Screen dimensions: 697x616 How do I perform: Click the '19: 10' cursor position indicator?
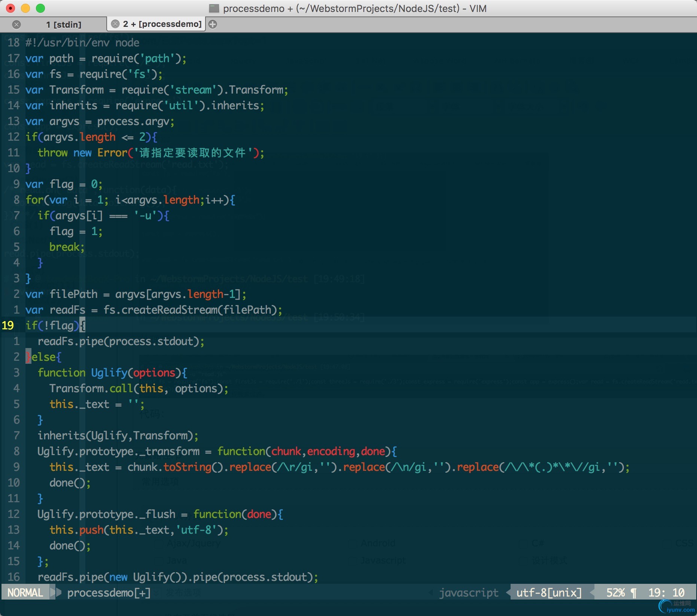[x=666, y=593]
